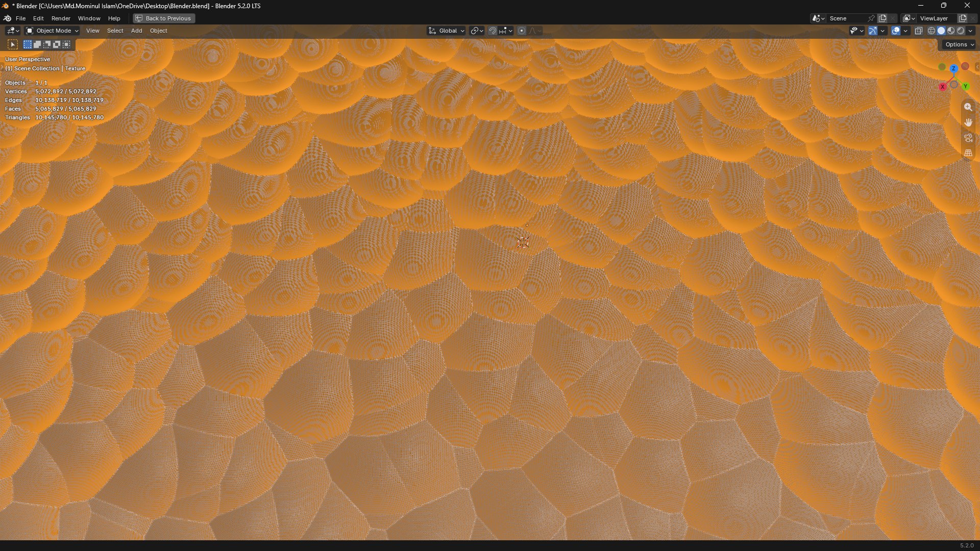
Task: Open the Global transform orientation dropdown
Action: [x=447, y=31]
